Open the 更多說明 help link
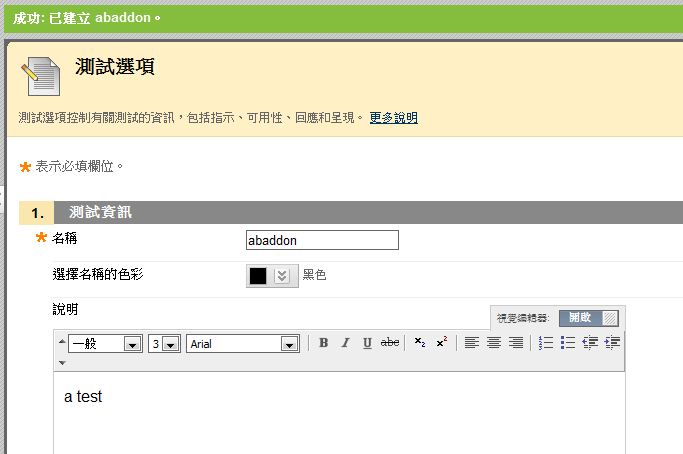Viewport: 683px width, 454px height. tap(393, 118)
